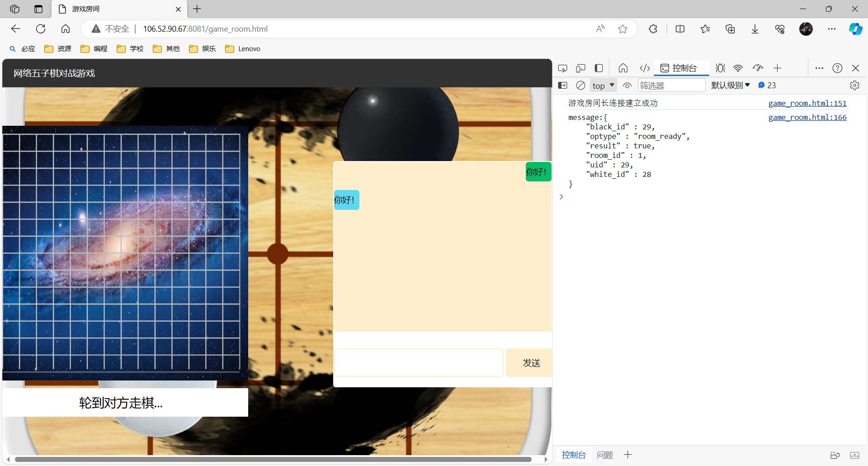The image size is (868, 466).
Task: Add this page to favorites star
Action: coord(623,29)
